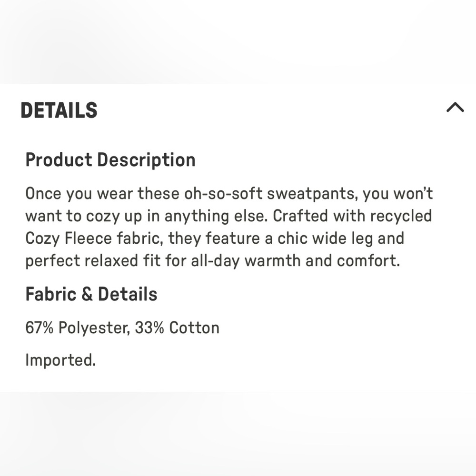
Task: Select the sweatpants description paragraph
Action: (228, 227)
